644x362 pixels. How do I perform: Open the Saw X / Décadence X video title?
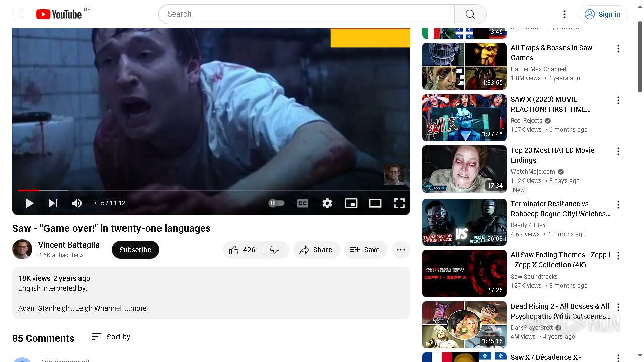coord(546,357)
